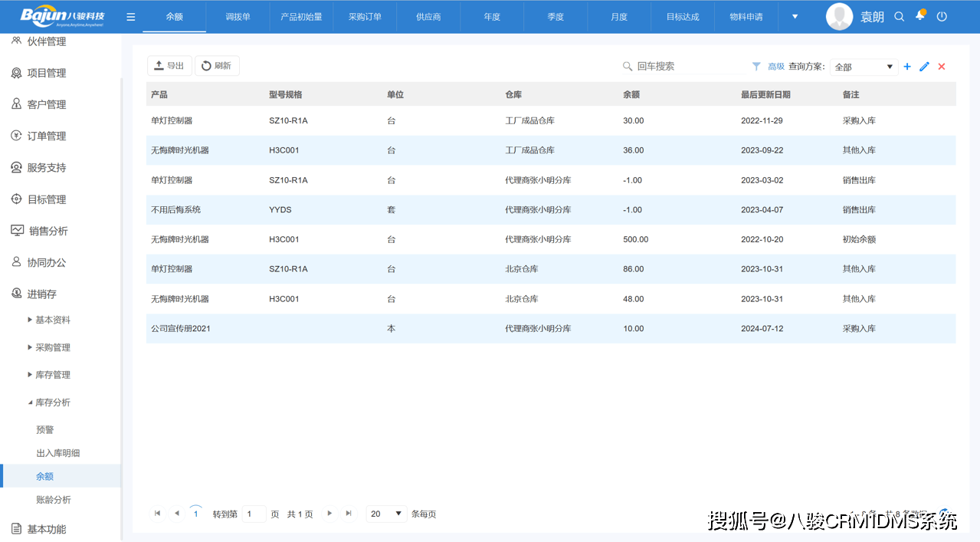This screenshot has height=542, width=980.
Task: Open 出入库明细 in the sidebar
Action: [x=58, y=453]
